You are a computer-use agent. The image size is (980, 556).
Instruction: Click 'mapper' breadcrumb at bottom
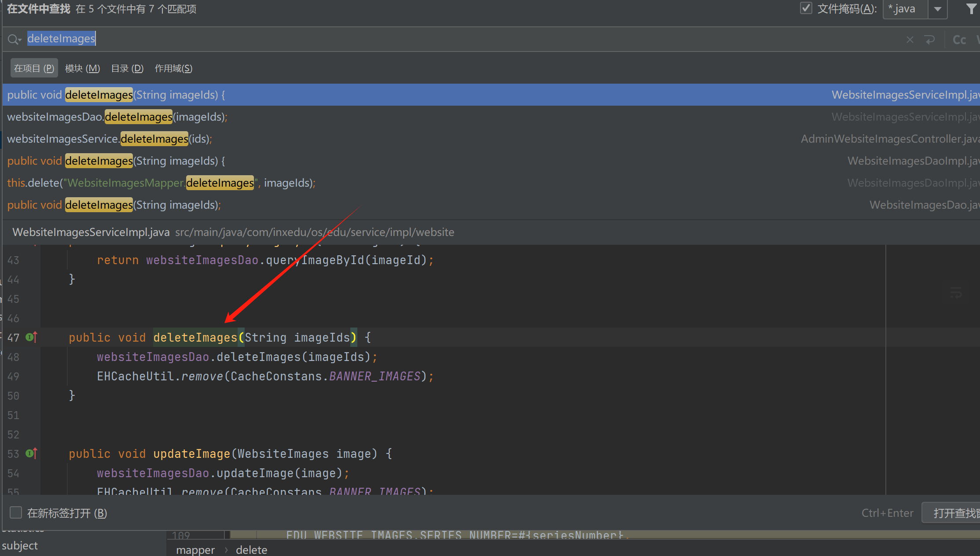[x=195, y=550]
